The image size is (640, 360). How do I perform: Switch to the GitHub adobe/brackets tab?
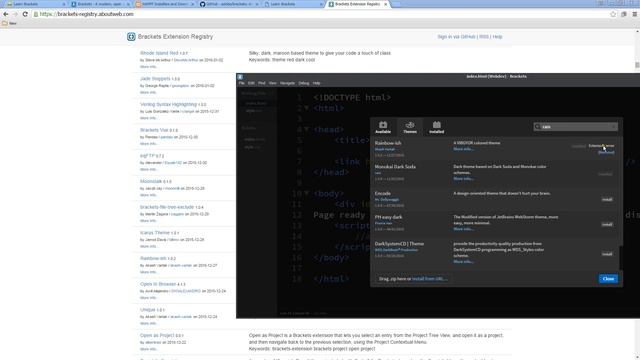tap(229, 4)
